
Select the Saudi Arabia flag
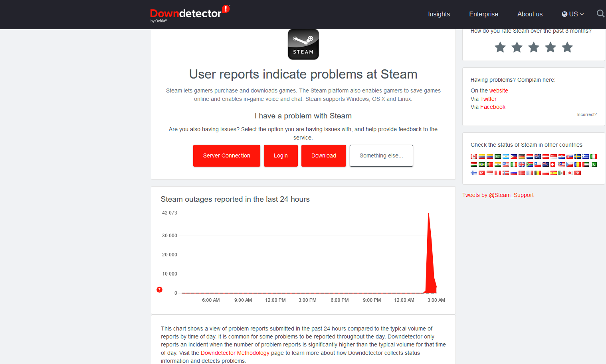[x=498, y=156]
